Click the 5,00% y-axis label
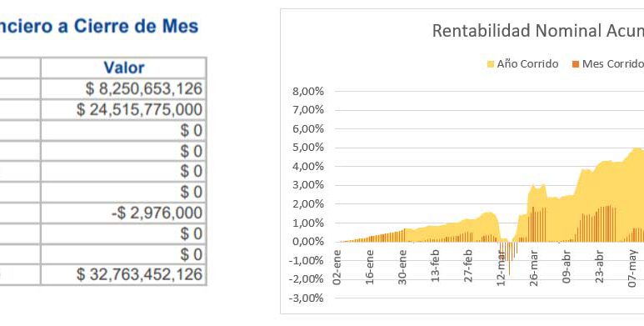Image resolution: width=644 pixels, height=326 pixels. (x=308, y=148)
